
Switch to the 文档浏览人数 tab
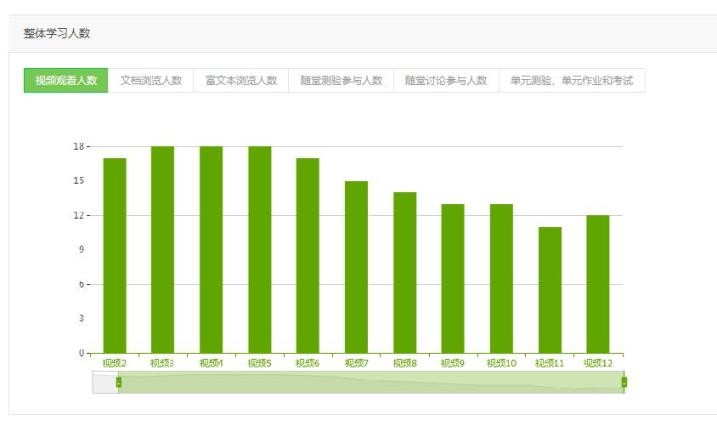(x=151, y=81)
